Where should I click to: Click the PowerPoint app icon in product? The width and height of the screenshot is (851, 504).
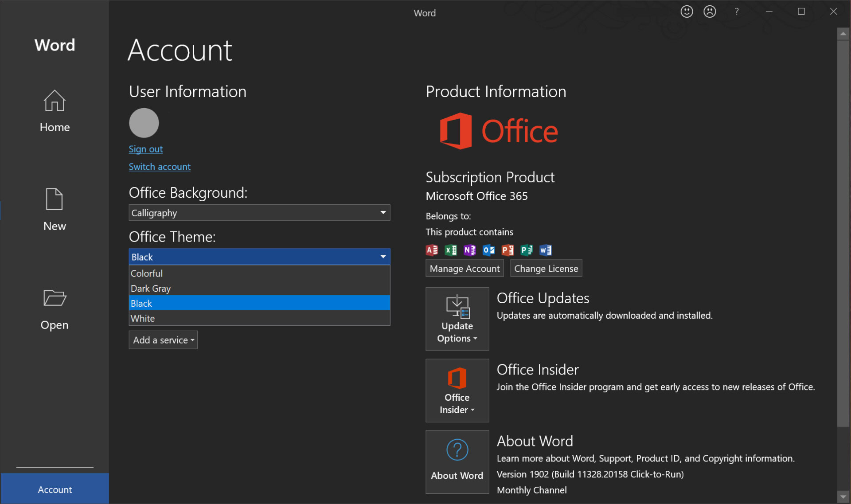[x=507, y=250]
